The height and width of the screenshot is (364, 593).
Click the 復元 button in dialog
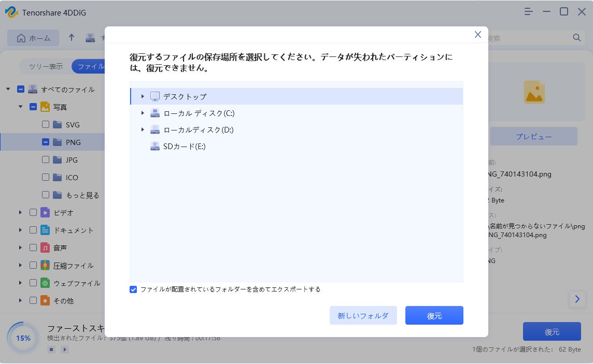(x=434, y=315)
